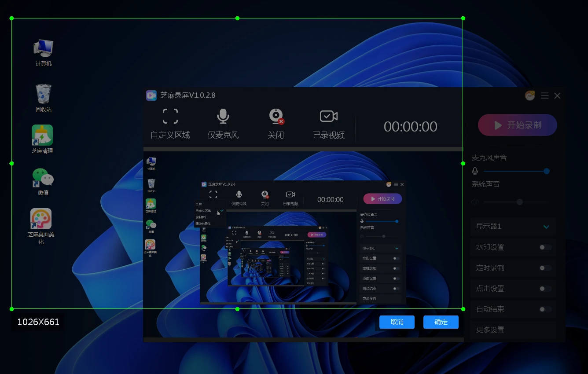Click the 系统声音 volume slider handle
The width and height of the screenshot is (588, 374).
(x=520, y=202)
